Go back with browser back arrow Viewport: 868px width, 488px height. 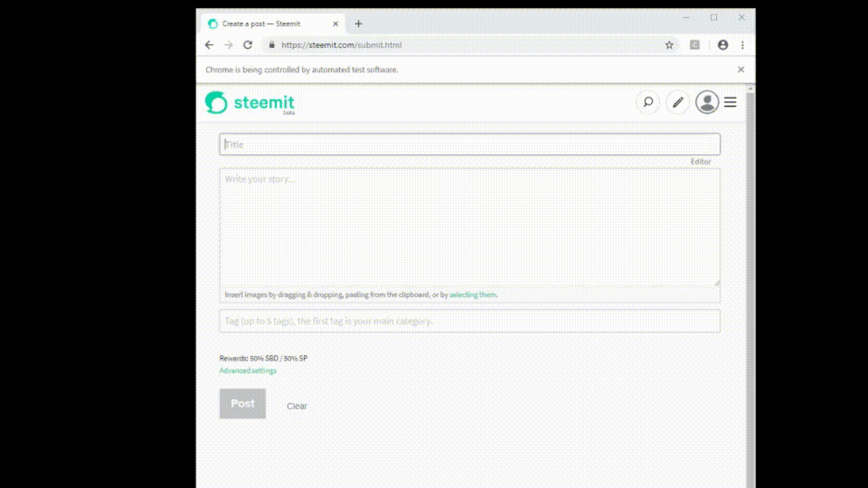209,45
